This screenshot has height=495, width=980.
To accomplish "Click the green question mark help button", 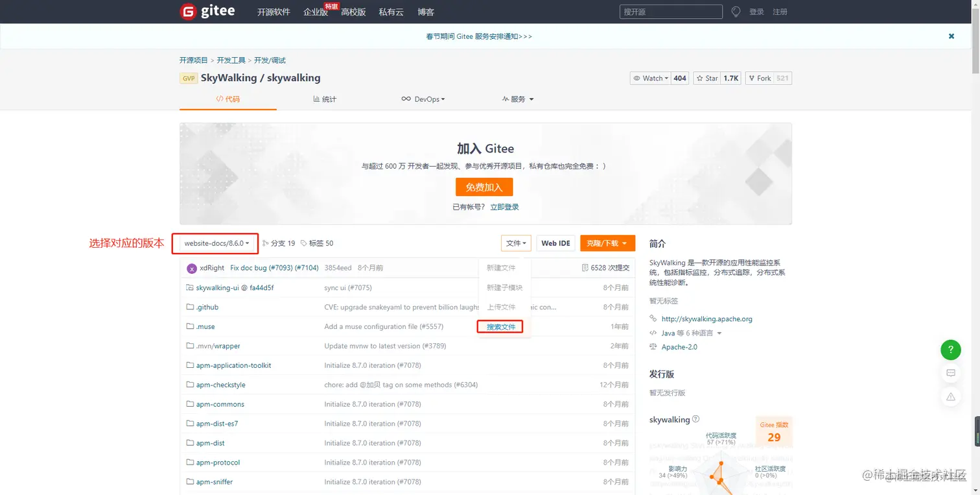I will click(x=951, y=350).
